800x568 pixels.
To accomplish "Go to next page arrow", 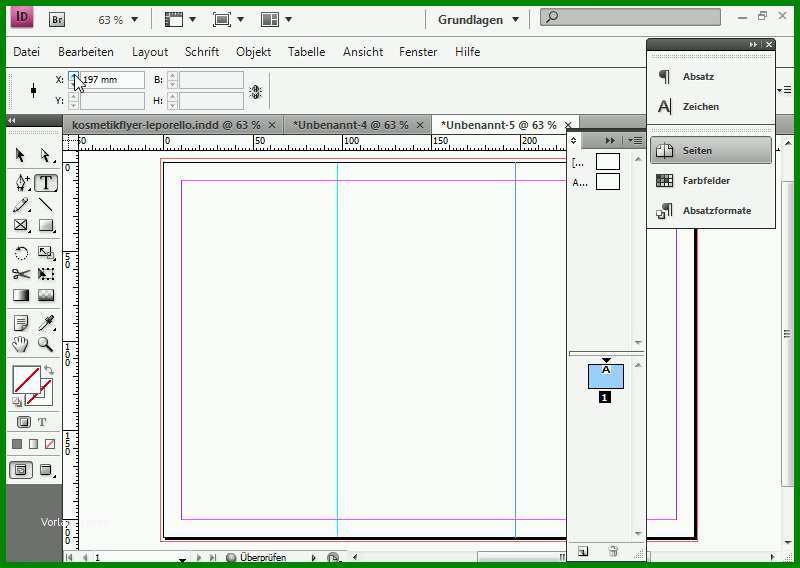I will pos(199,558).
